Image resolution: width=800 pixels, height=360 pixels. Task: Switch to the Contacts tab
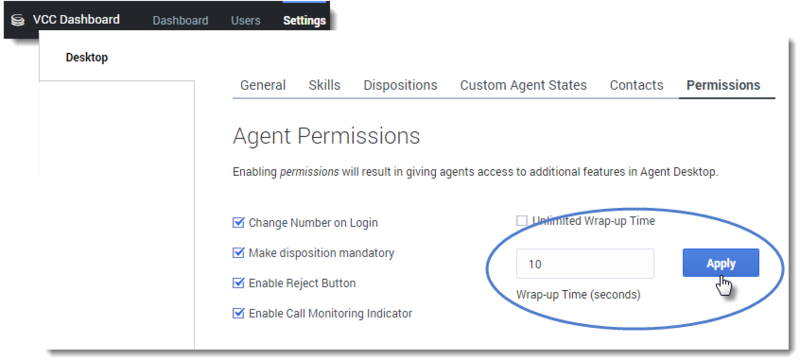(x=636, y=85)
